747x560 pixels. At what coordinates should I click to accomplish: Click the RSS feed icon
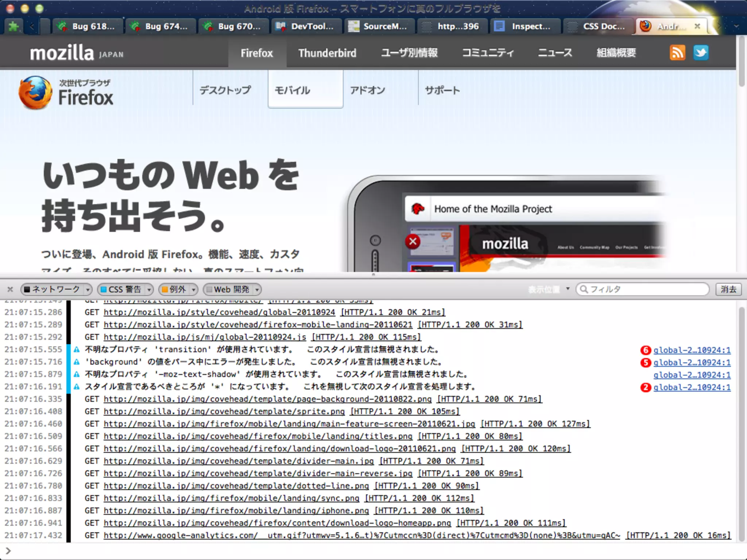(677, 53)
